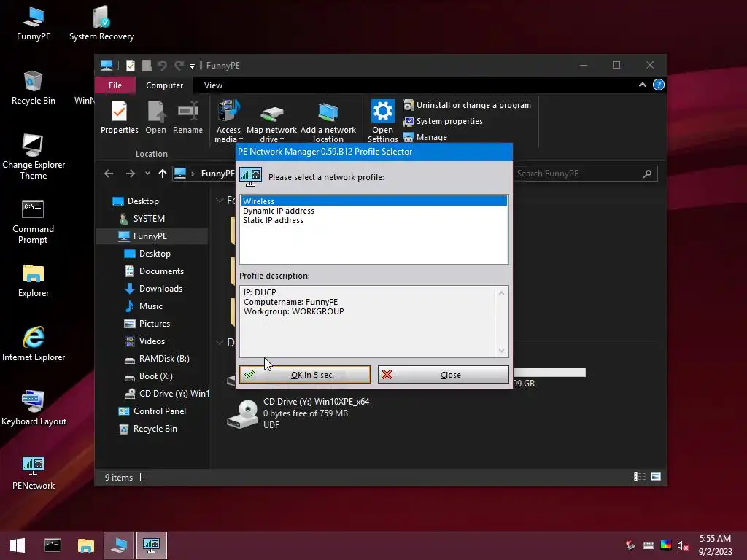
Task: Click Command Prompt taskbar icon
Action: pyautogui.click(x=53, y=545)
